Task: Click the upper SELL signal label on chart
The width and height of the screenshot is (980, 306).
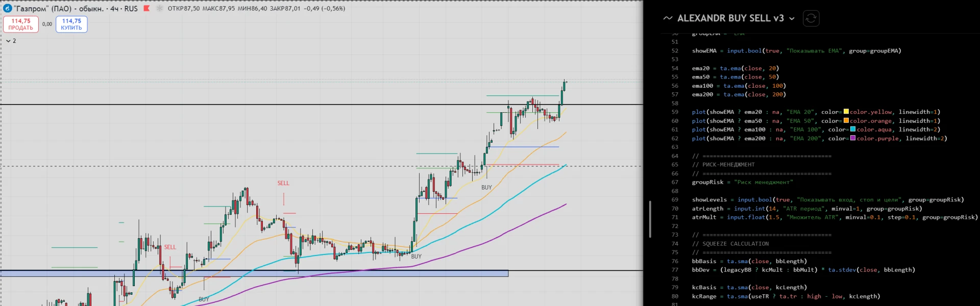Action: coord(283,183)
